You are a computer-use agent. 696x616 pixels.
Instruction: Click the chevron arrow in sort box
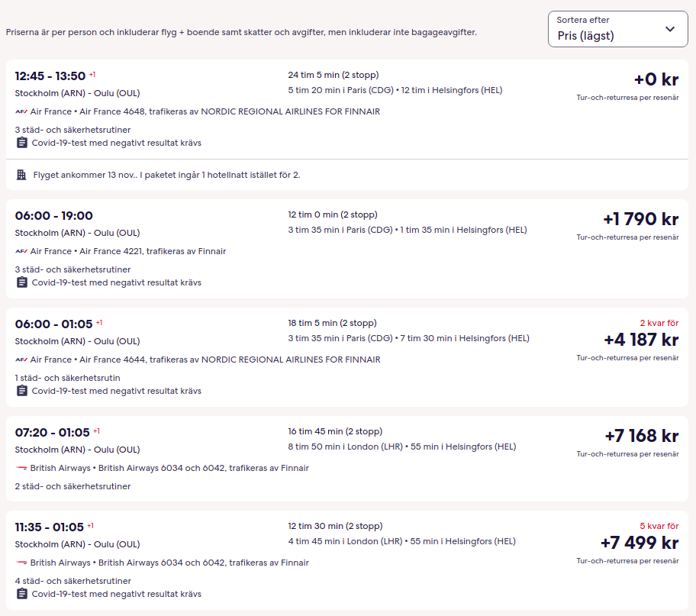click(x=670, y=29)
